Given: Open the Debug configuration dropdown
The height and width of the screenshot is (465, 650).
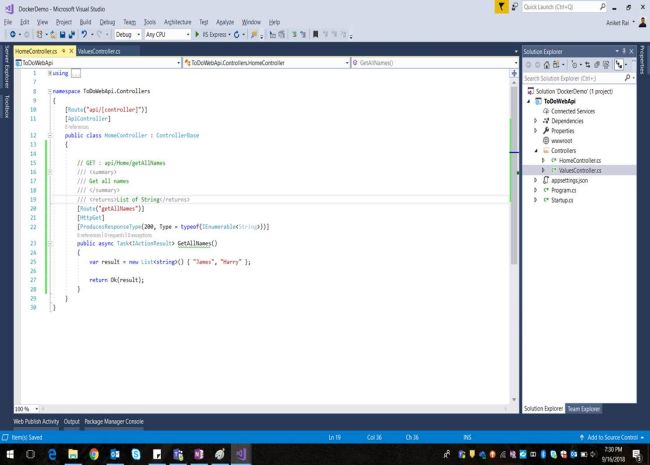Looking at the screenshot, I should [128, 34].
